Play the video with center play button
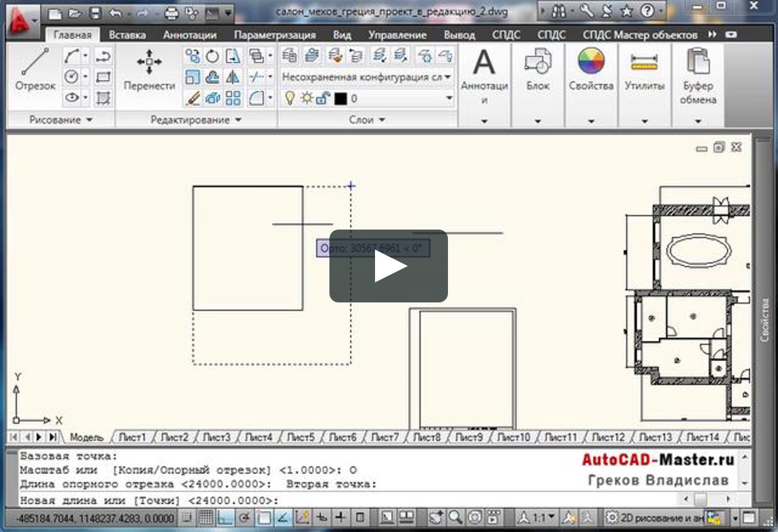Image resolution: width=778 pixels, height=532 pixels. (x=389, y=266)
